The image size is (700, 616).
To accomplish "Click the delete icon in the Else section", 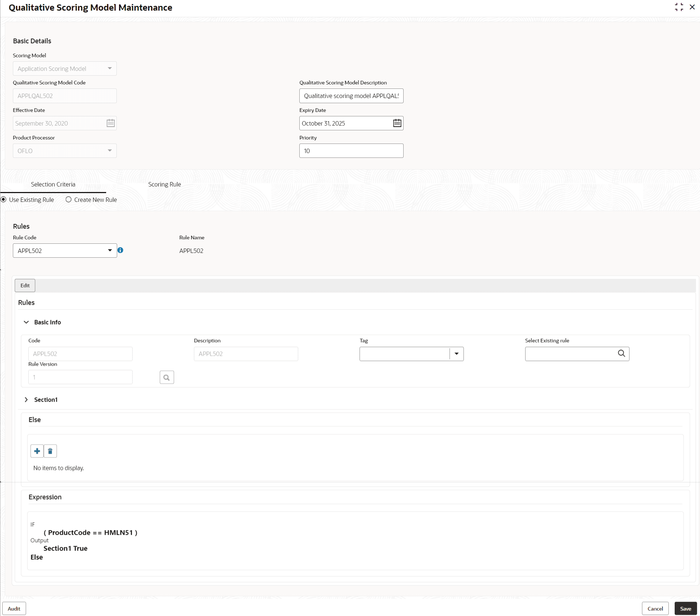I will pos(50,451).
